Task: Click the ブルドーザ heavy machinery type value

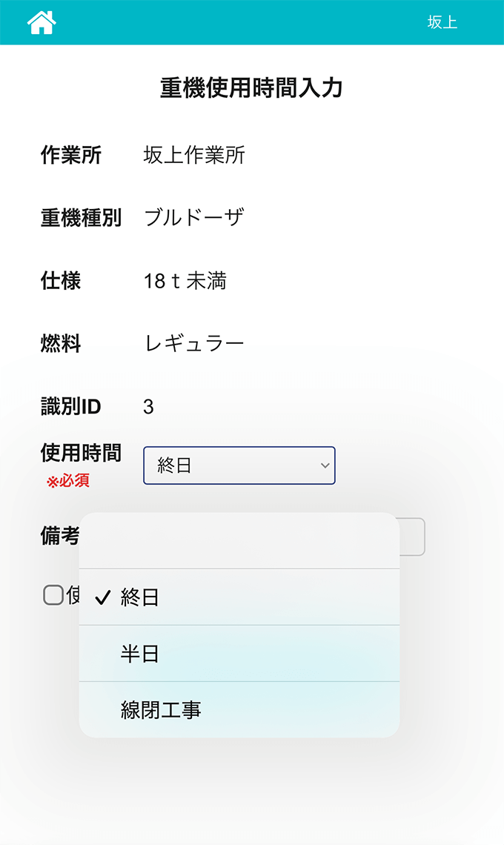Action: [195, 217]
